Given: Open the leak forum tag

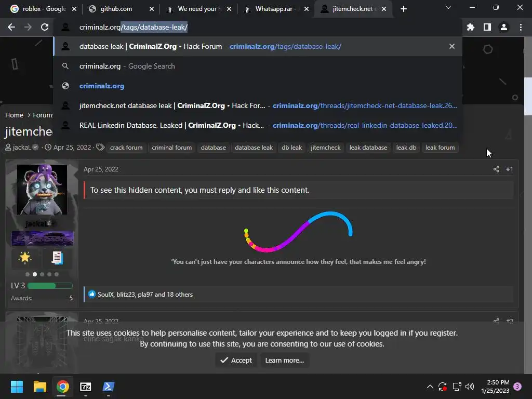Looking at the screenshot, I should click(440, 148).
